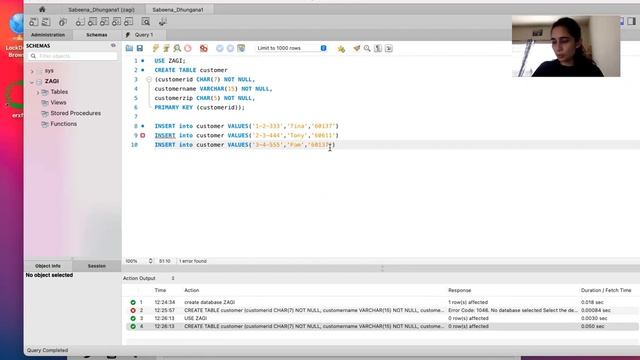Switch to the Session tab
640x360 pixels.
(97, 266)
